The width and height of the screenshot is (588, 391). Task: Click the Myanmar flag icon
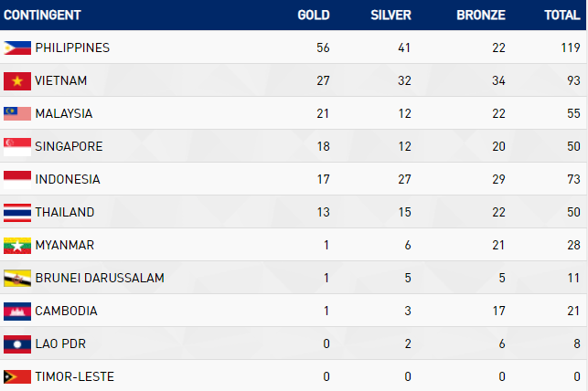17,245
